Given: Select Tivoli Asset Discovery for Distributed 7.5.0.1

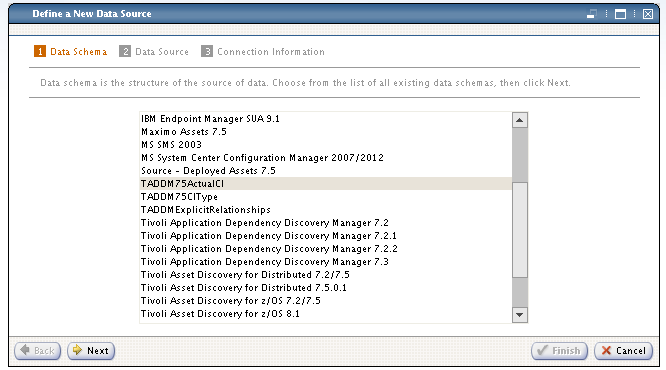Looking at the screenshot, I should (325, 288).
